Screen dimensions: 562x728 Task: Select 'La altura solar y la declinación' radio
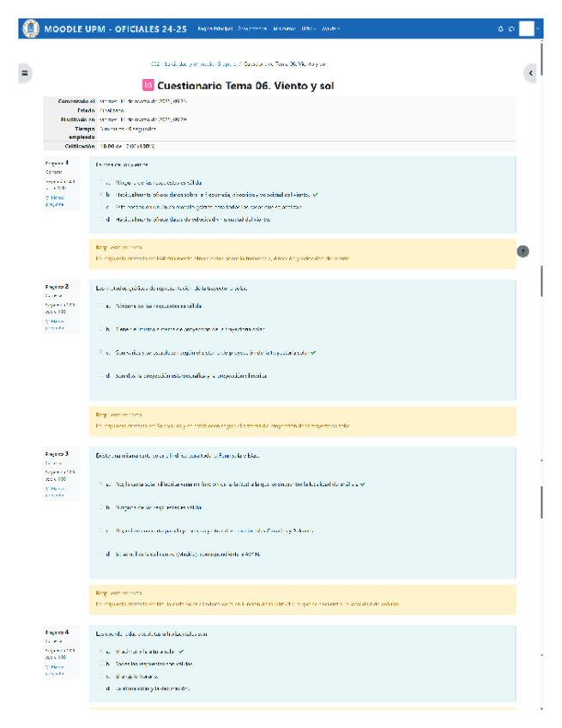(101, 688)
